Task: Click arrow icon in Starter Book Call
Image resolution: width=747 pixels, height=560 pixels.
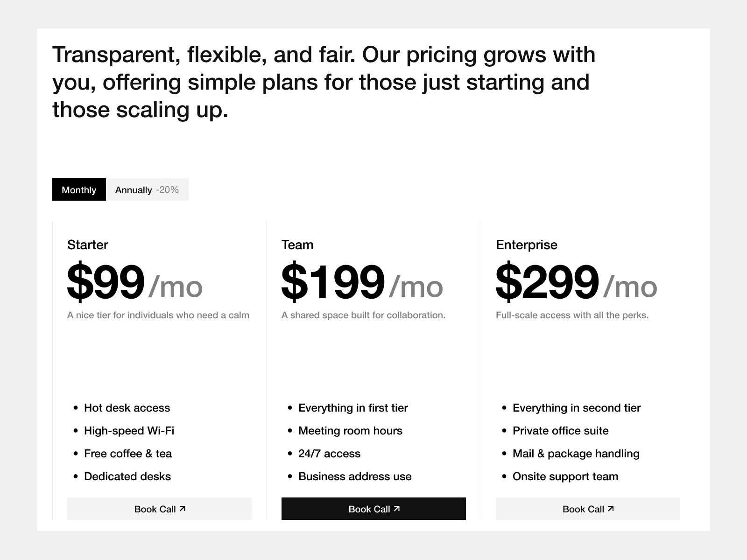Action: [x=183, y=509]
